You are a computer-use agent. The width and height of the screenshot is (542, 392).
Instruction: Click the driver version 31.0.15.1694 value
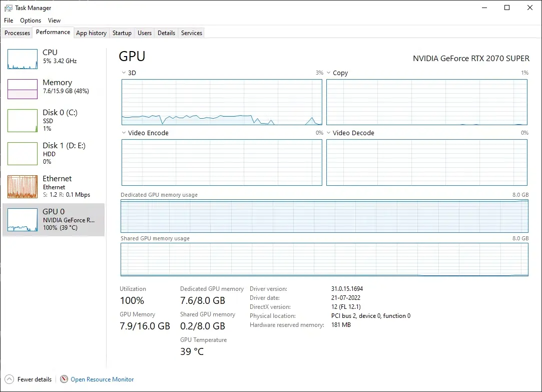point(347,289)
